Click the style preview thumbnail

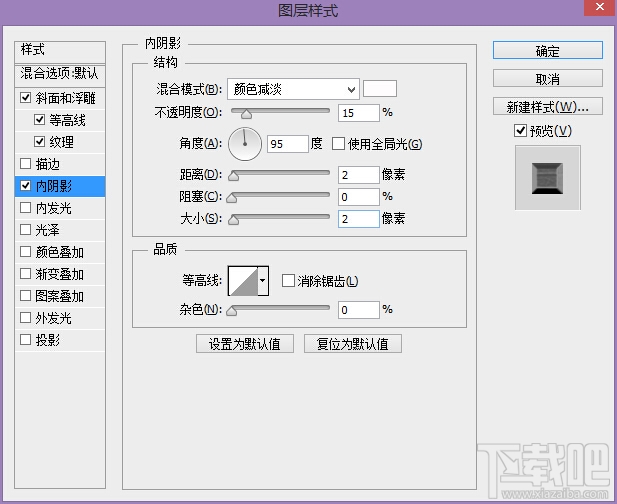pyautogui.click(x=548, y=177)
